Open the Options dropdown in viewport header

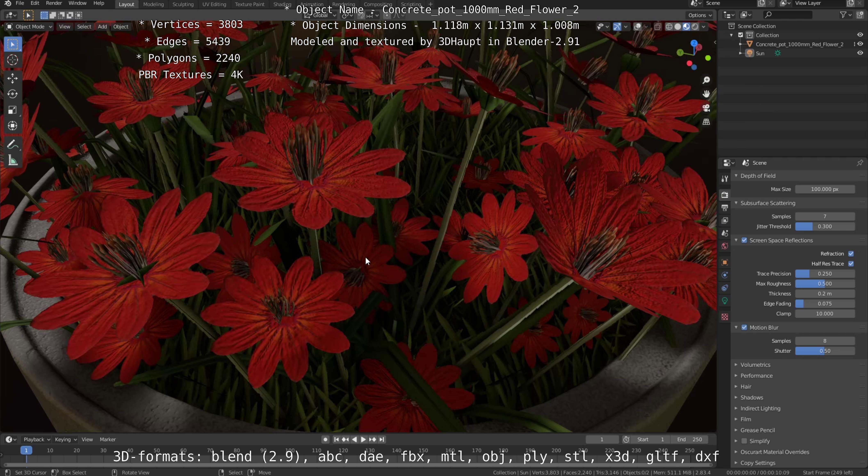click(700, 15)
